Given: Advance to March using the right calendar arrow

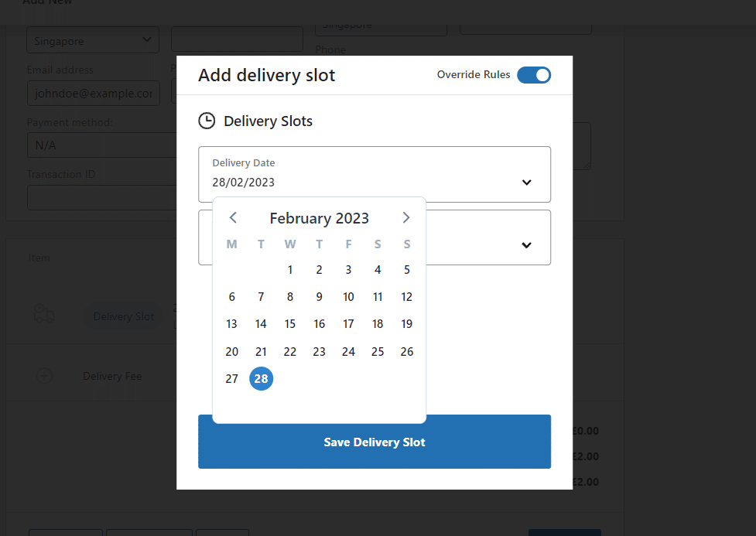Looking at the screenshot, I should click(405, 217).
